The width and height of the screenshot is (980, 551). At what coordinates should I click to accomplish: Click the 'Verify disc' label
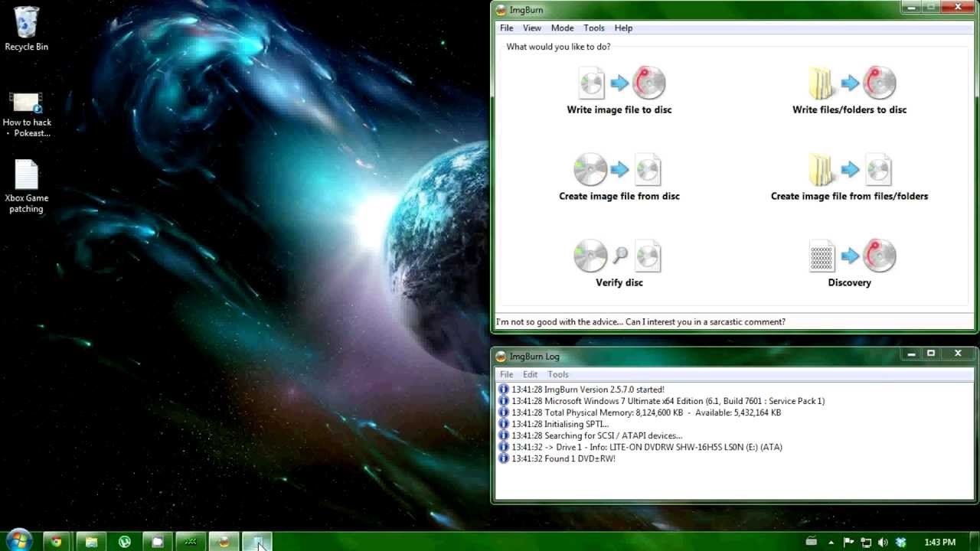pos(619,282)
